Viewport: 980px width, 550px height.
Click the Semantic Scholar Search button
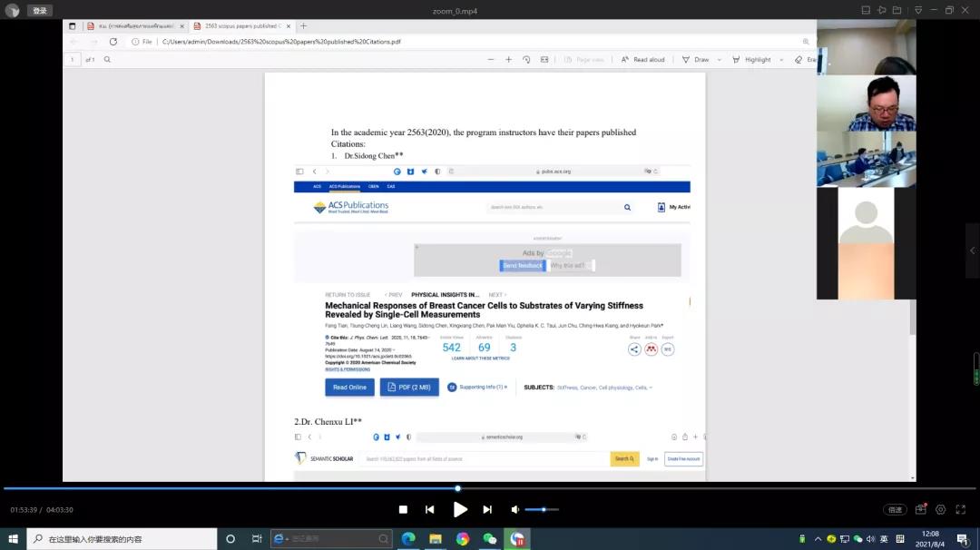click(x=624, y=458)
